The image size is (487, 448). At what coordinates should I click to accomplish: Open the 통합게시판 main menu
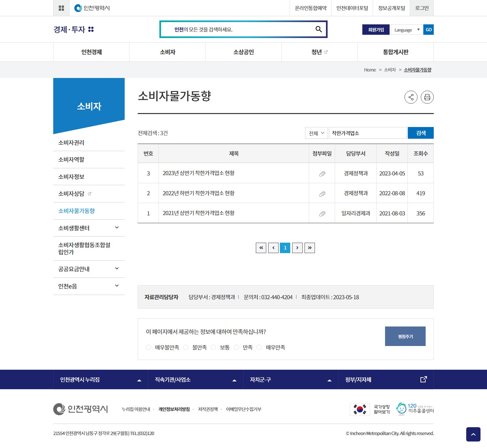click(x=395, y=52)
